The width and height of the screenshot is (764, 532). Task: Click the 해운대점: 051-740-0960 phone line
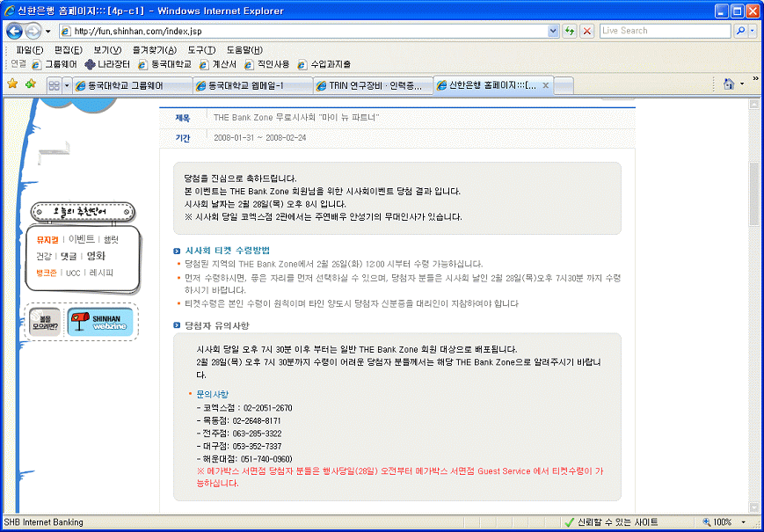point(244,459)
